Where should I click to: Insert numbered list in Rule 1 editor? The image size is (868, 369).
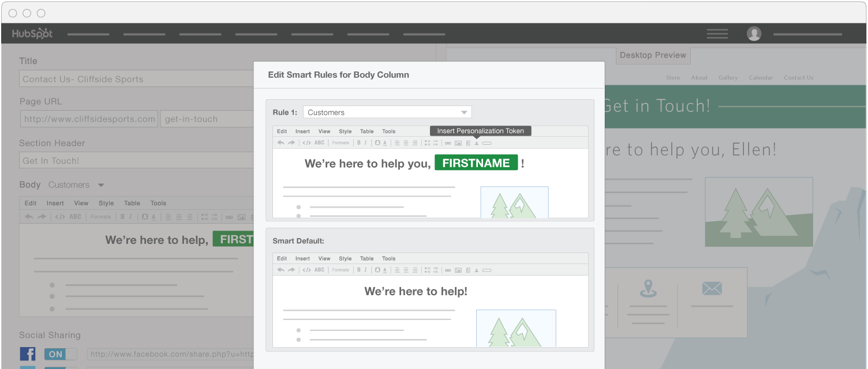[x=436, y=142]
